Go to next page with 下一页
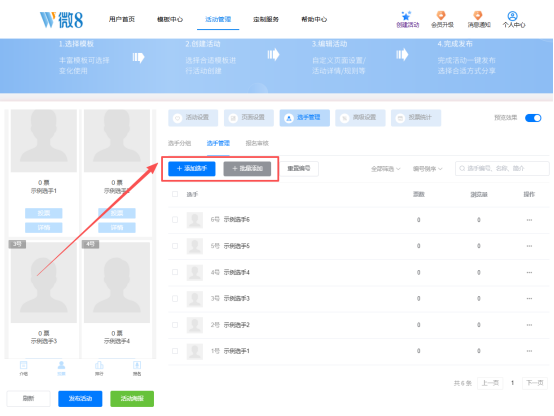Viewport: 554px width, 416px height. (x=535, y=383)
